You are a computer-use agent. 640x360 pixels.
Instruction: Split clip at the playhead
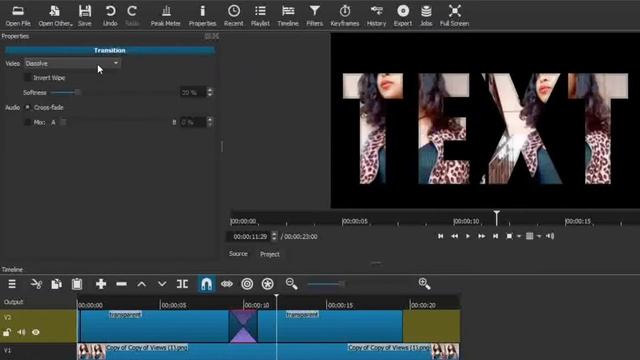coord(182,284)
